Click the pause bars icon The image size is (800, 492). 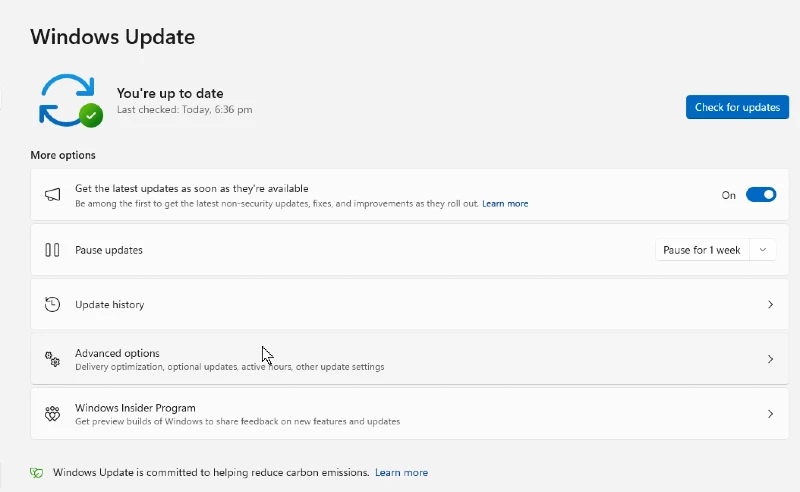[x=52, y=250]
